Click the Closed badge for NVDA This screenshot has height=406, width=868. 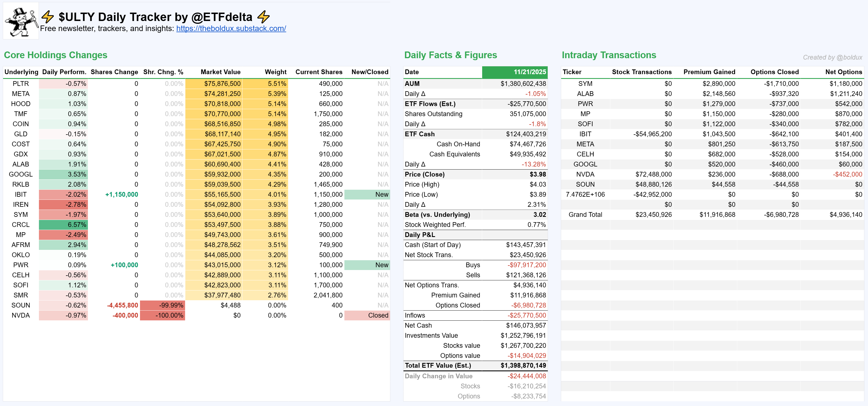pos(367,315)
